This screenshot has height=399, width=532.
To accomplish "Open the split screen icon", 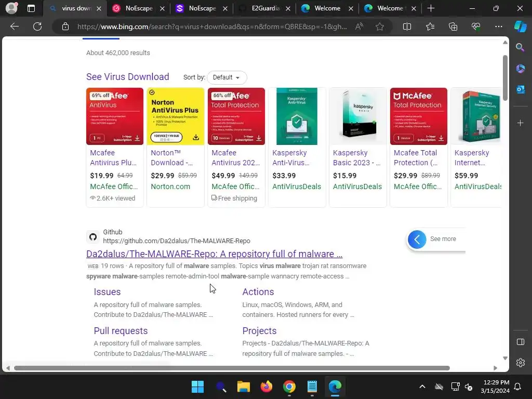I will tap(407, 26).
